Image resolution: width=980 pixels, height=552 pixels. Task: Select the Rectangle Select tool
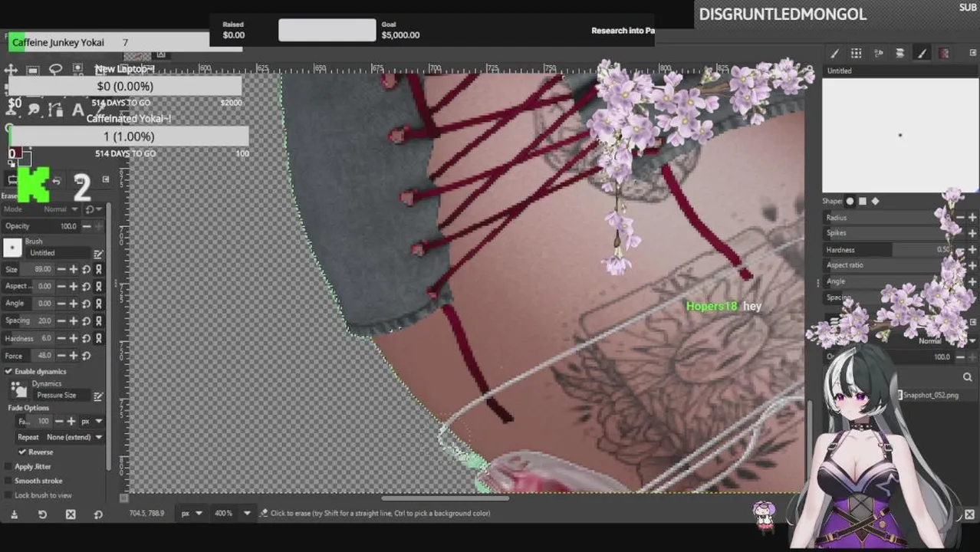point(33,70)
